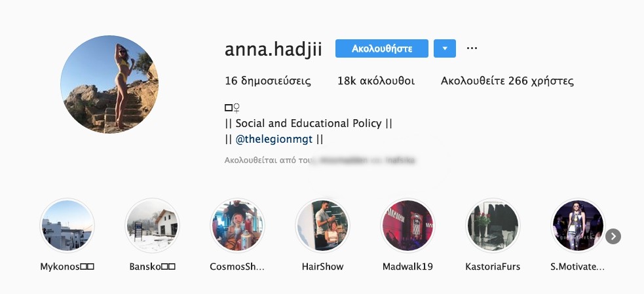The image size is (644, 294).
Task: Click the HairShow label text
Action: (x=322, y=266)
